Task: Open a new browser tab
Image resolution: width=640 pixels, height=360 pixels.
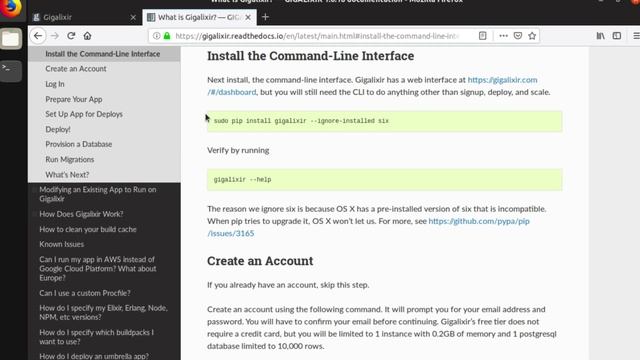Action: tap(265, 17)
